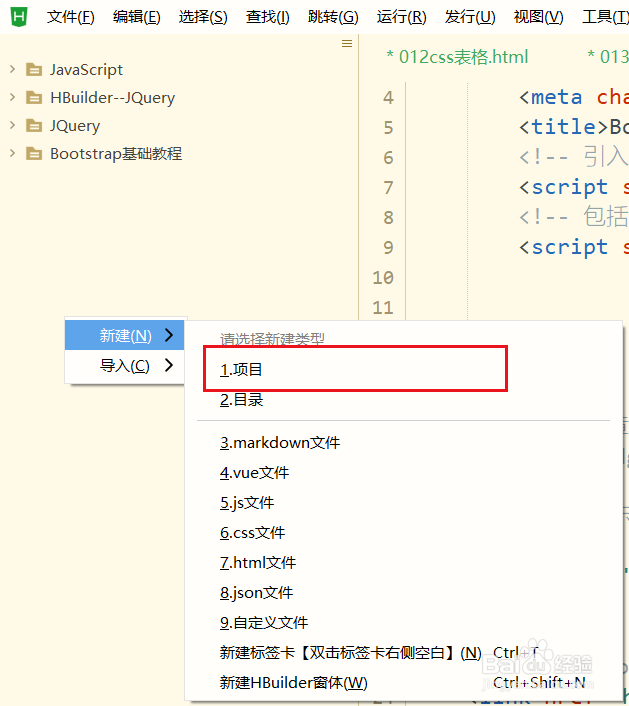Select the HBuilder--JQuery folder icon
This screenshot has height=706, width=629.
point(34,98)
